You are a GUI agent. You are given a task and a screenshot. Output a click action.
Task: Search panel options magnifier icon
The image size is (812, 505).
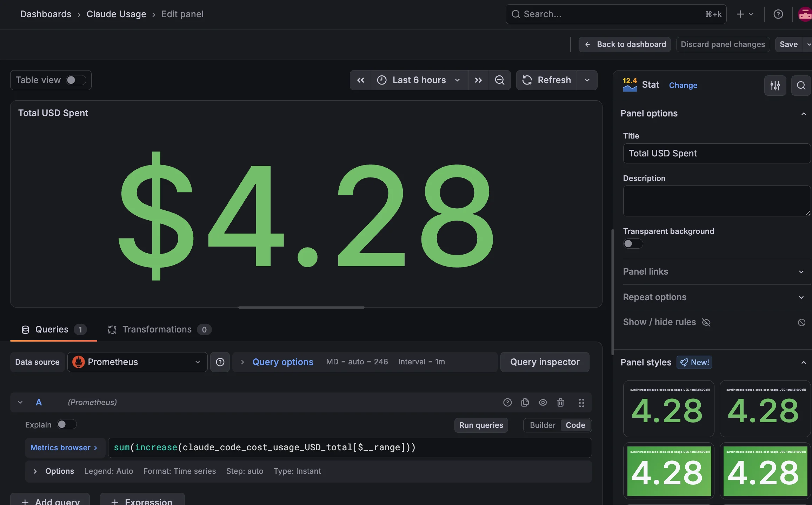pyautogui.click(x=801, y=86)
